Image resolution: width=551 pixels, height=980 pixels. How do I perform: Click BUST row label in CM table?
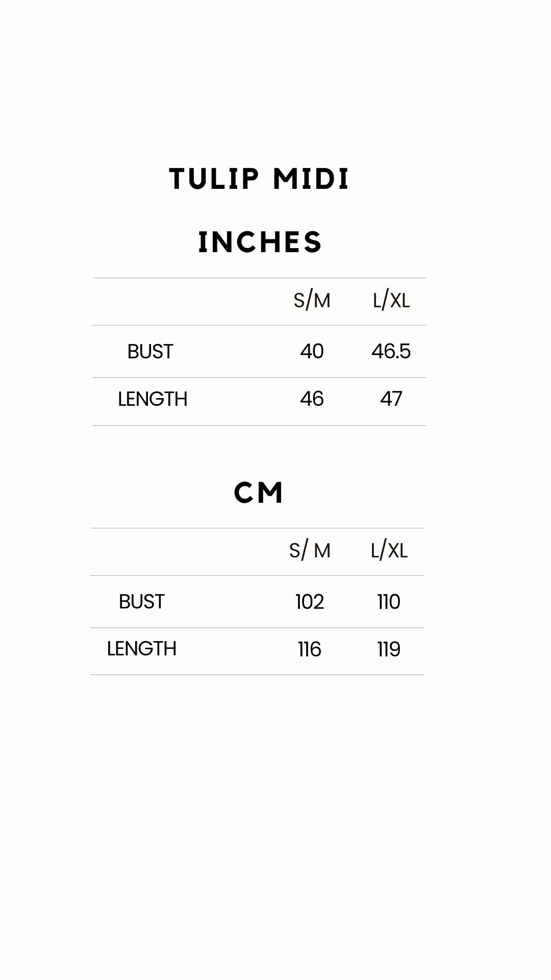(141, 602)
